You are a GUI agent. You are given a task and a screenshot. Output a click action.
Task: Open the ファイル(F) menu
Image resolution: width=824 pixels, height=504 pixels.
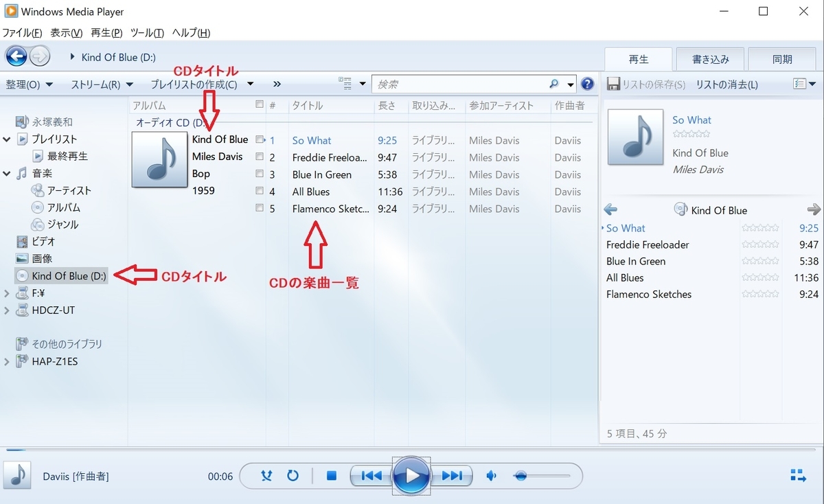pyautogui.click(x=22, y=33)
